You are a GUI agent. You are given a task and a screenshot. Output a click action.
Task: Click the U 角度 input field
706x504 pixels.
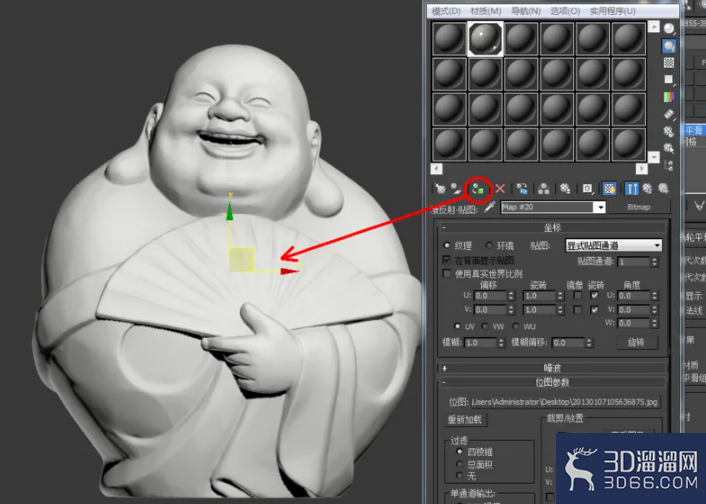(x=634, y=296)
